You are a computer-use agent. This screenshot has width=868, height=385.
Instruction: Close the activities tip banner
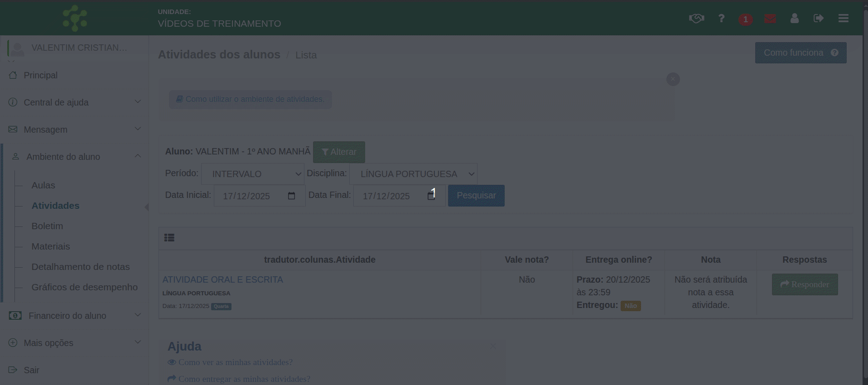pyautogui.click(x=673, y=79)
